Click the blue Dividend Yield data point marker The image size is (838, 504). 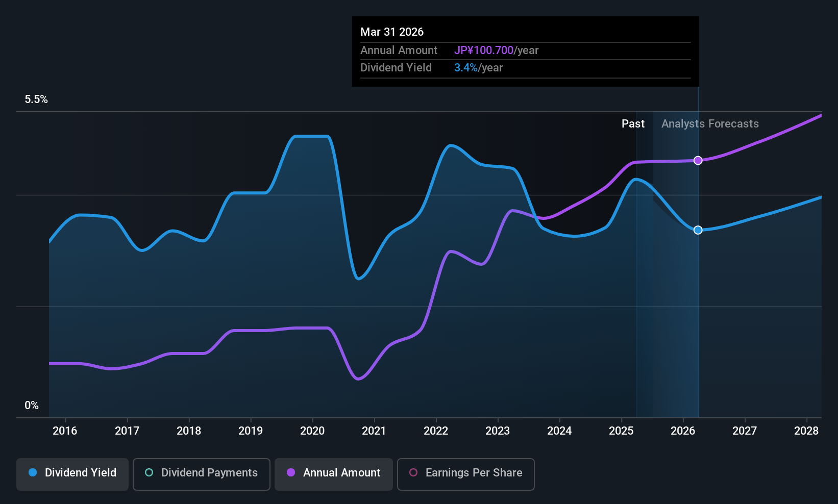click(698, 230)
